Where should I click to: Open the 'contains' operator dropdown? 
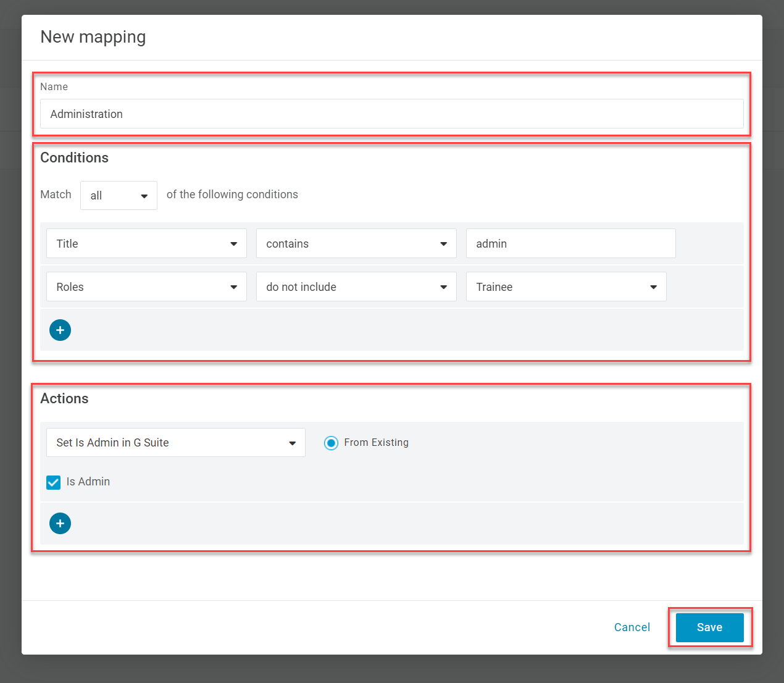click(356, 243)
